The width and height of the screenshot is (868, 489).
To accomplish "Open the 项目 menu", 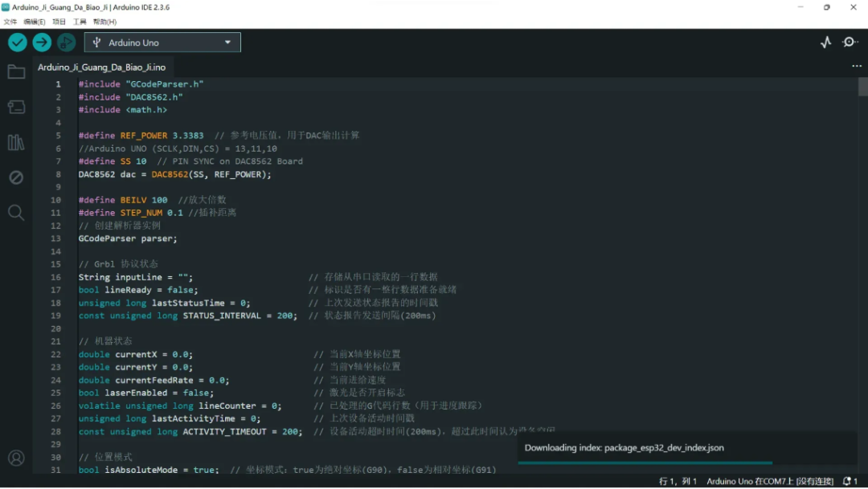I will [59, 22].
